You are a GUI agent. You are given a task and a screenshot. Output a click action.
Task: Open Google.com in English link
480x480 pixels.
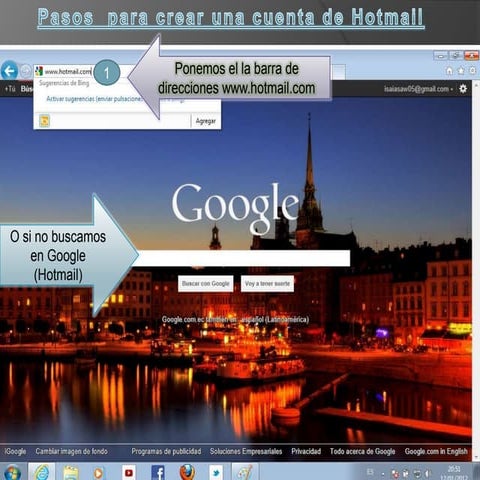(436, 451)
